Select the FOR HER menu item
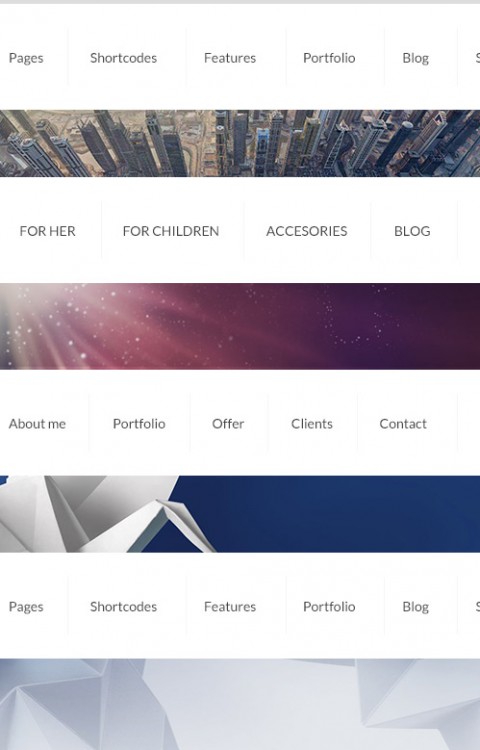Image resolution: width=480 pixels, height=750 pixels. (47, 231)
